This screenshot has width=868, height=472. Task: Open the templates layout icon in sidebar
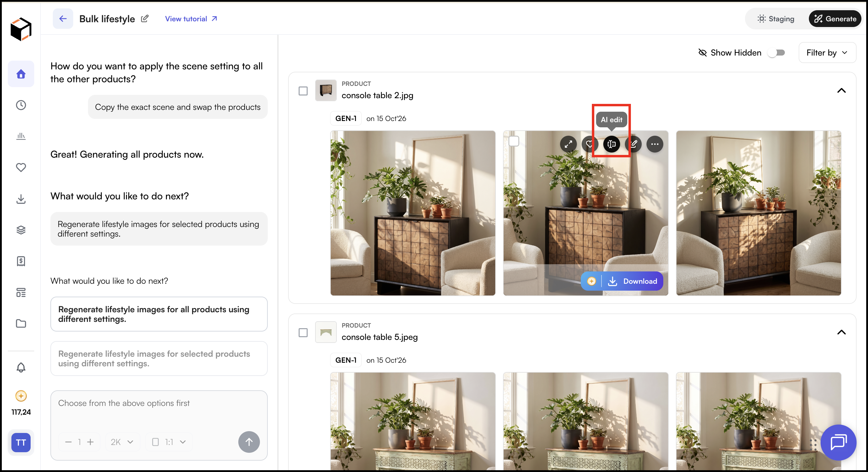21,292
